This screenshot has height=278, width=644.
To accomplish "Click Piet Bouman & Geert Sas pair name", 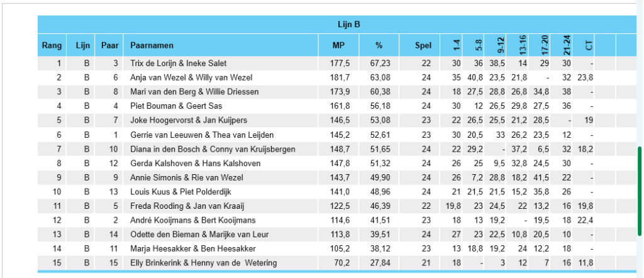I will 176,106.
